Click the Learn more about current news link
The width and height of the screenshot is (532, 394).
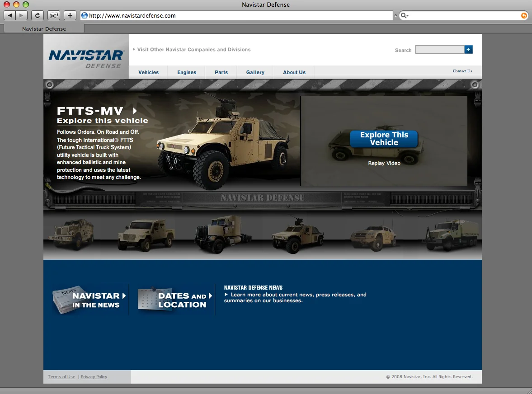pos(295,297)
